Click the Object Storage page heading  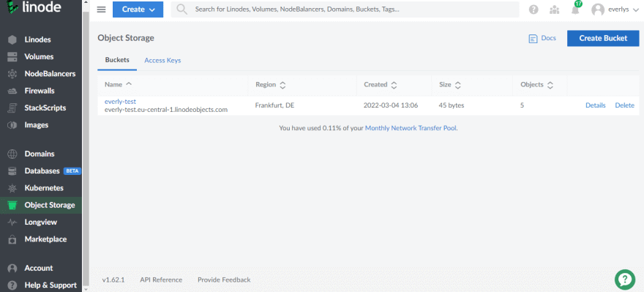click(126, 38)
